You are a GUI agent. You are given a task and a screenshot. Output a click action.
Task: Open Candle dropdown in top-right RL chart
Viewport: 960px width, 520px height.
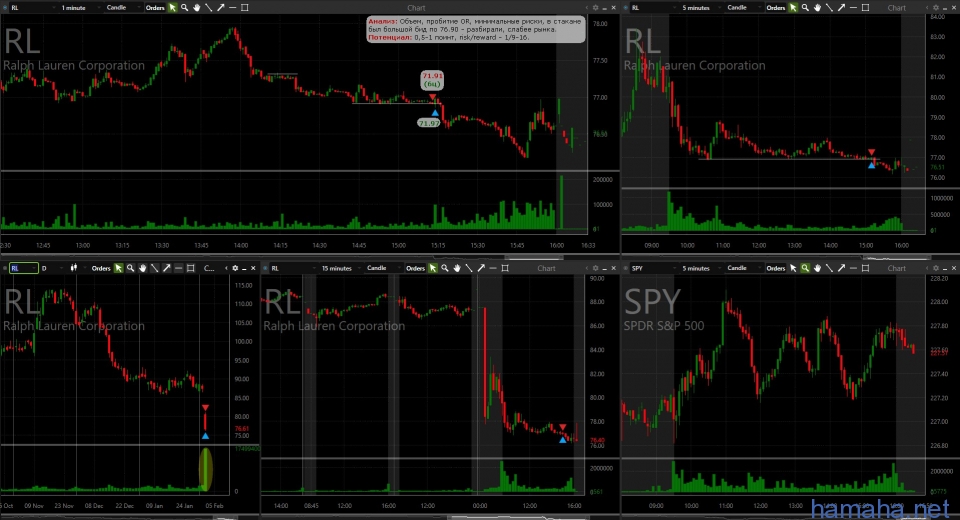(x=742, y=7)
